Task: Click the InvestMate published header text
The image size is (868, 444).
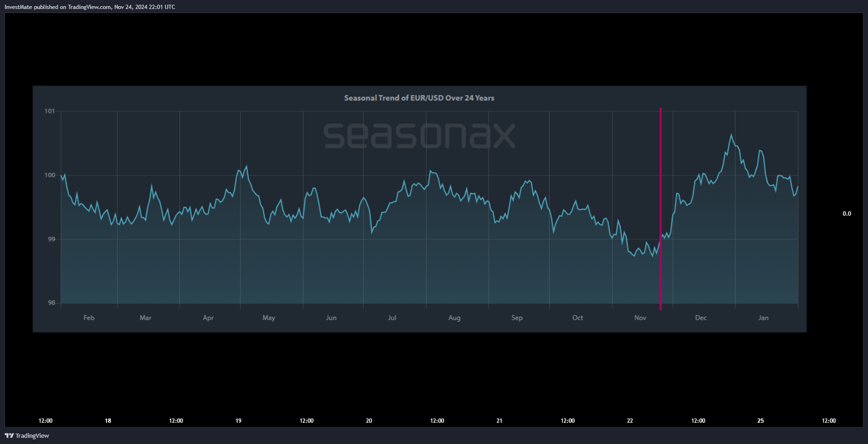Action: coord(90,7)
